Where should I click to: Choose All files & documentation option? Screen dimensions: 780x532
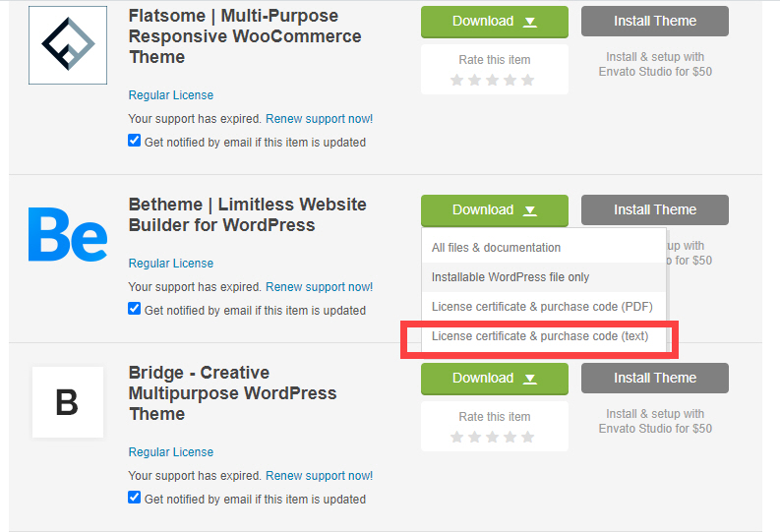tap(544, 248)
